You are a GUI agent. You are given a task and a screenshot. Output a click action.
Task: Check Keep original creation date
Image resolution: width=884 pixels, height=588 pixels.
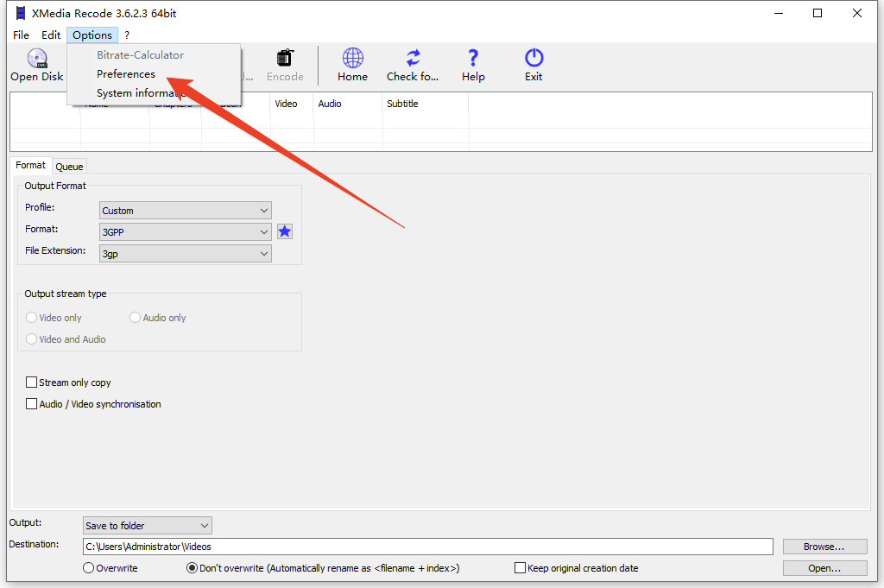click(520, 568)
